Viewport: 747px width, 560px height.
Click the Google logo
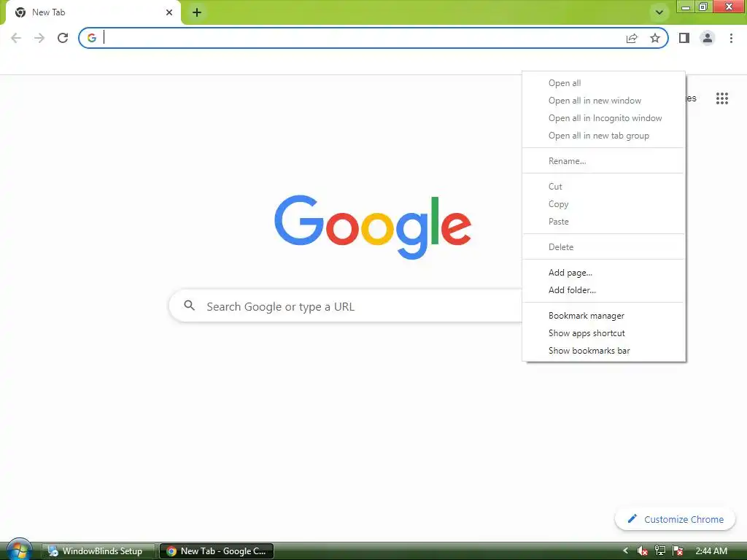coord(373,227)
